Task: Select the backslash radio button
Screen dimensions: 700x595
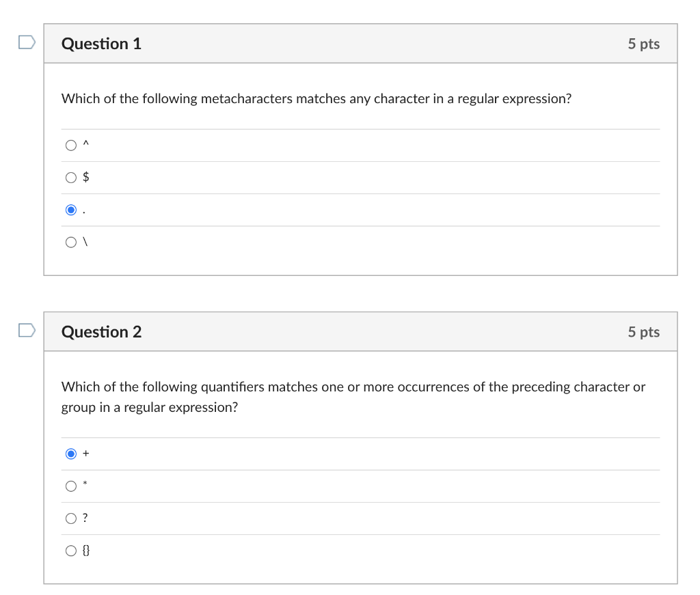Action: 71,243
